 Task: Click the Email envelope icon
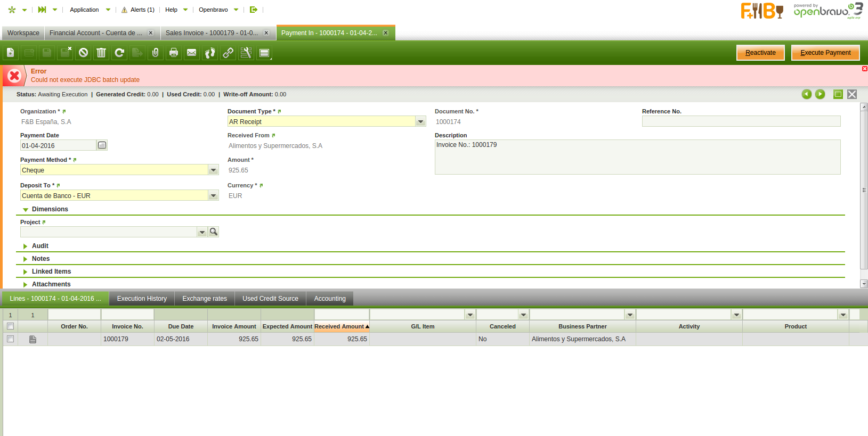192,53
